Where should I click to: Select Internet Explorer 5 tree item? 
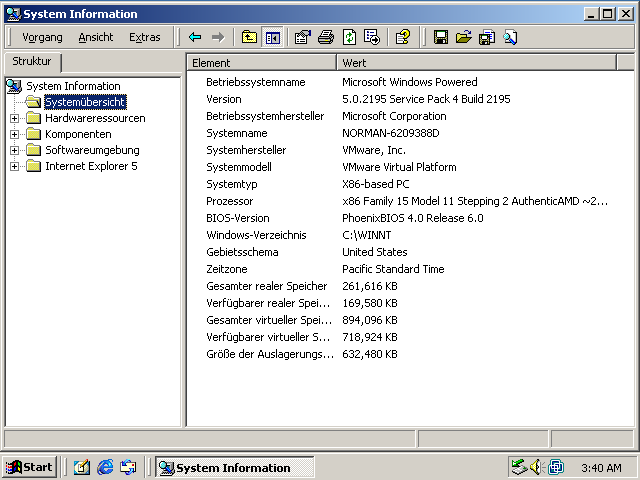[91, 166]
